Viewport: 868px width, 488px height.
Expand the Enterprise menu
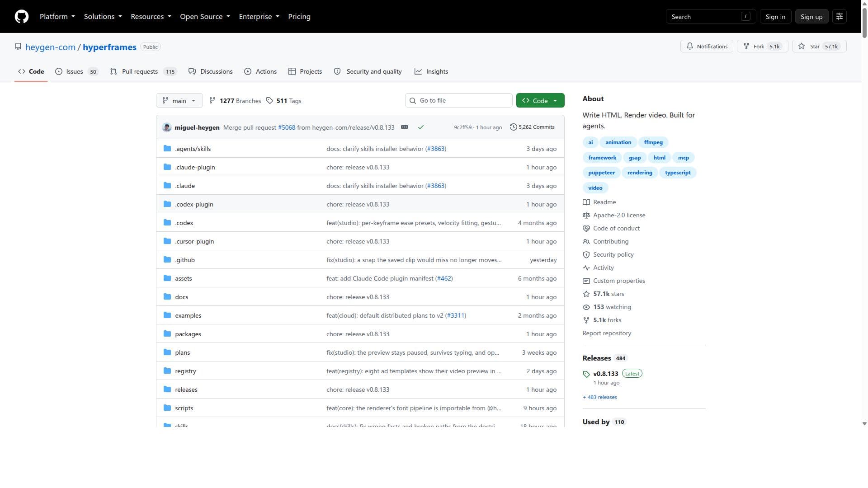coord(259,17)
